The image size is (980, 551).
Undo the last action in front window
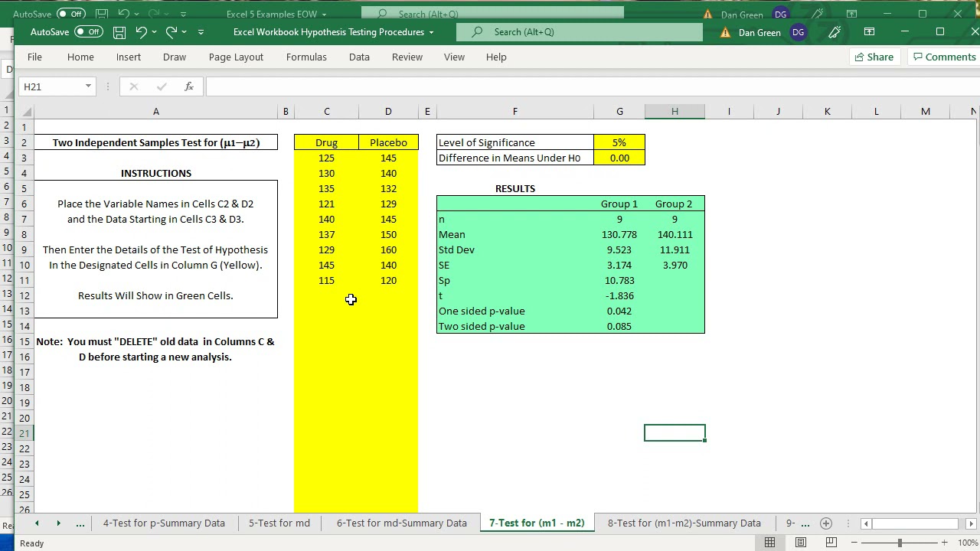click(x=141, y=32)
